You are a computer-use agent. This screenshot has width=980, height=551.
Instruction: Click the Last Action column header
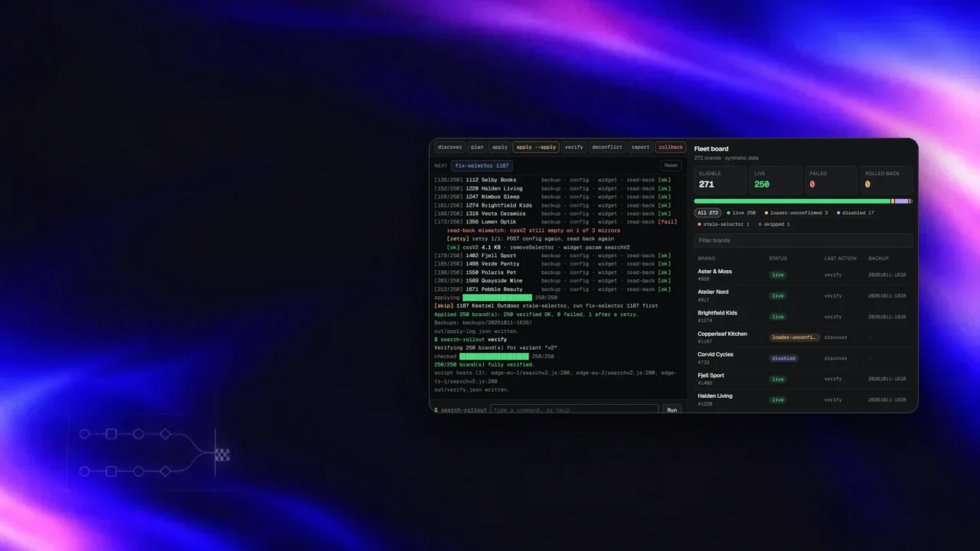(x=841, y=259)
